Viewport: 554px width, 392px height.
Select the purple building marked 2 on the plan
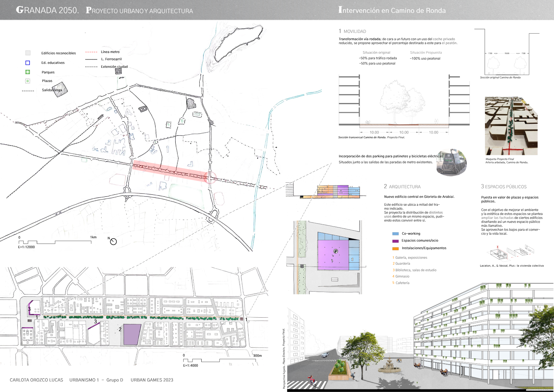click(132, 334)
